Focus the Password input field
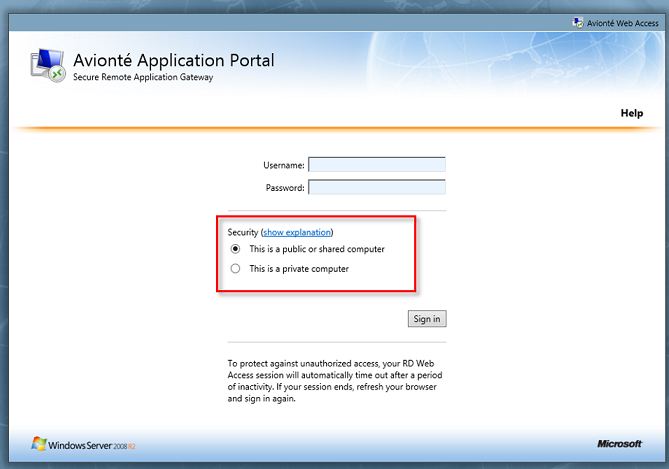Image resolution: width=669 pixels, height=469 pixels. pyautogui.click(x=377, y=187)
